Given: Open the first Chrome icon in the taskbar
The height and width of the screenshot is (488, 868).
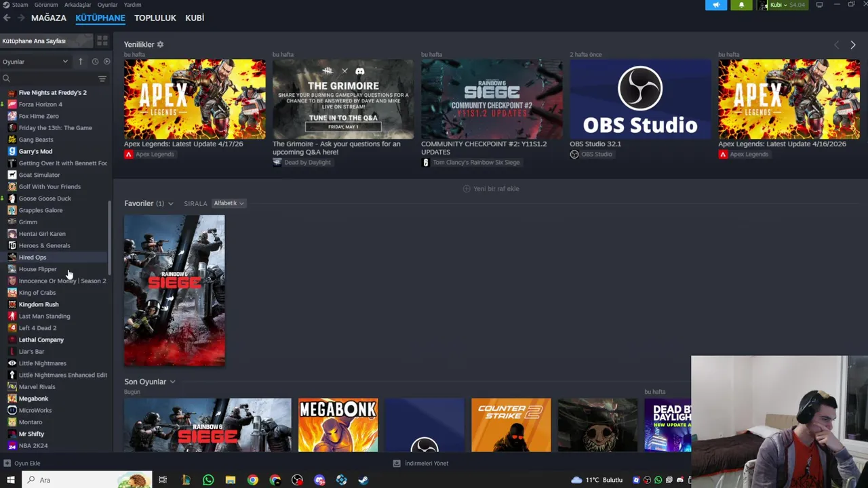Looking at the screenshot, I should click(252, 480).
